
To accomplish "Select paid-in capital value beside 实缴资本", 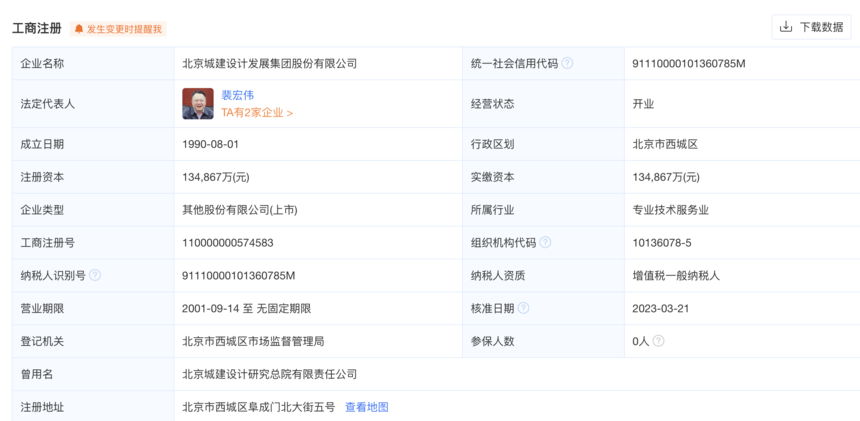I will click(x=666, y=178).
